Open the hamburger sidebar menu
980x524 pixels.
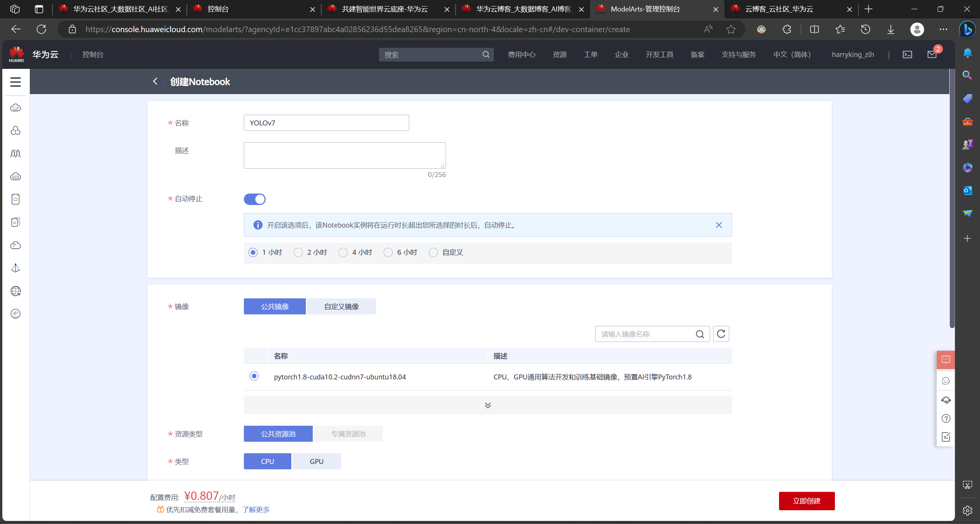pyautogui.click(x=15, y=82)
